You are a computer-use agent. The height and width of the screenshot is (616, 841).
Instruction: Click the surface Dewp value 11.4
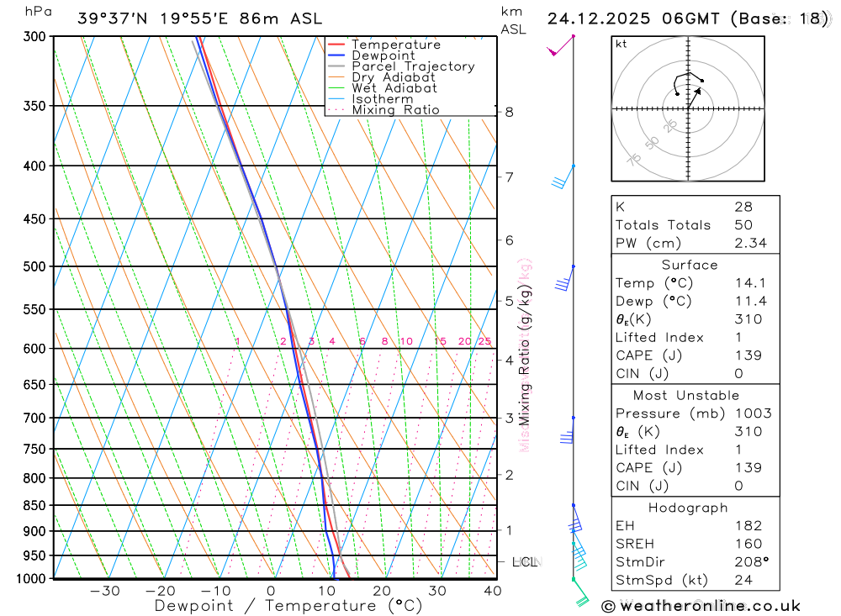(x=750, y=302)
